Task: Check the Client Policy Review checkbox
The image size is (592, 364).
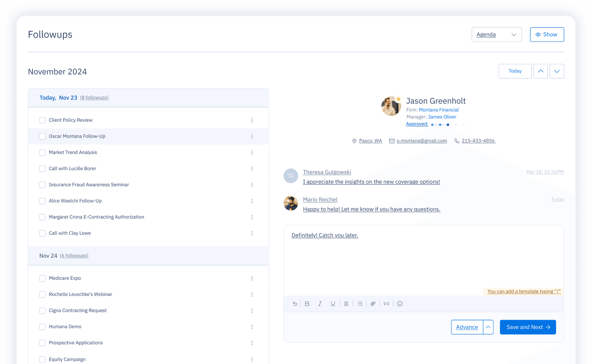Action: (x=43, y=120)
